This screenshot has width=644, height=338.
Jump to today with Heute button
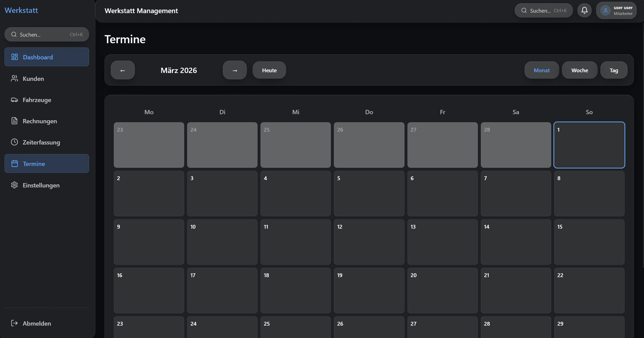click(x=269, y=70)
